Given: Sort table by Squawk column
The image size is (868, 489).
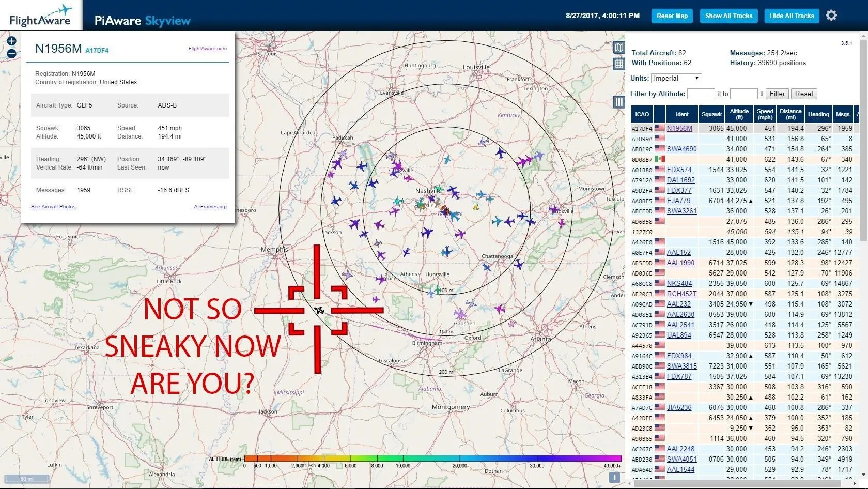Looking at the screenshot, I should pos(711,114).
